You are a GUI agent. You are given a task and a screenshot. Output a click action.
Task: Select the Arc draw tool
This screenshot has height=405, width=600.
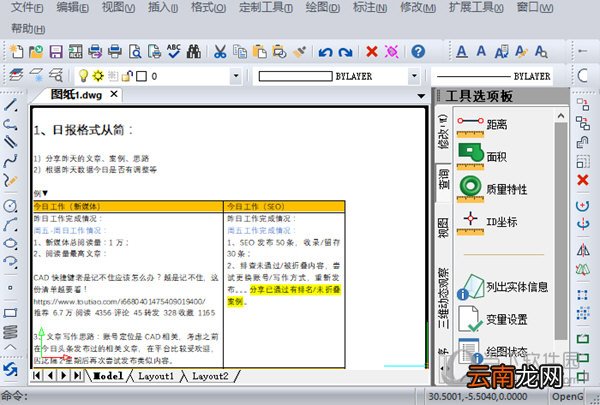click(10, 225)
